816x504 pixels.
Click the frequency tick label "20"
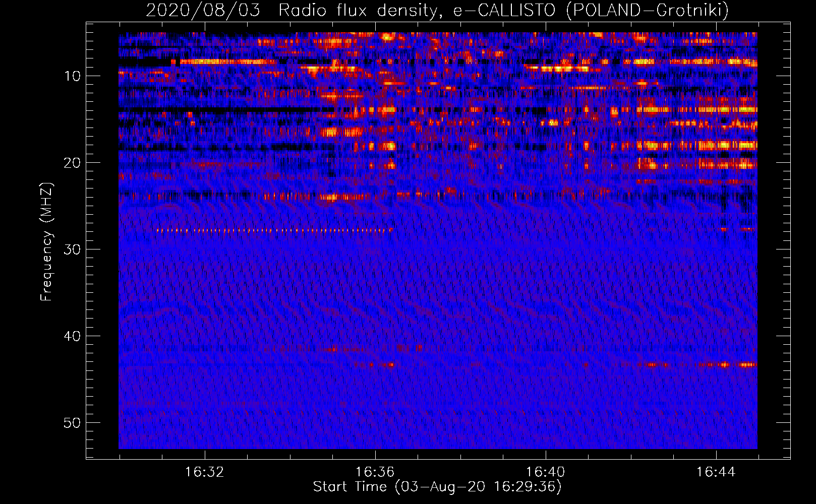coord(73,163)
